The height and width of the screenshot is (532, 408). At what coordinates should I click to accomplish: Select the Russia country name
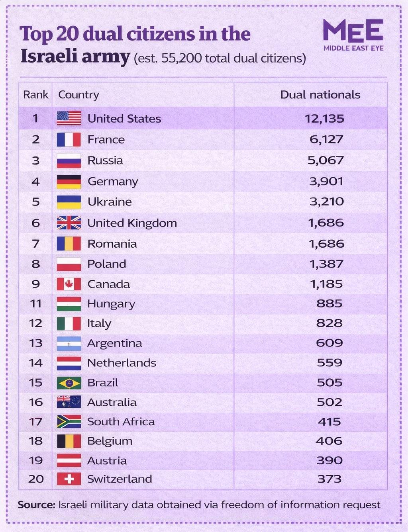[105, 160]
